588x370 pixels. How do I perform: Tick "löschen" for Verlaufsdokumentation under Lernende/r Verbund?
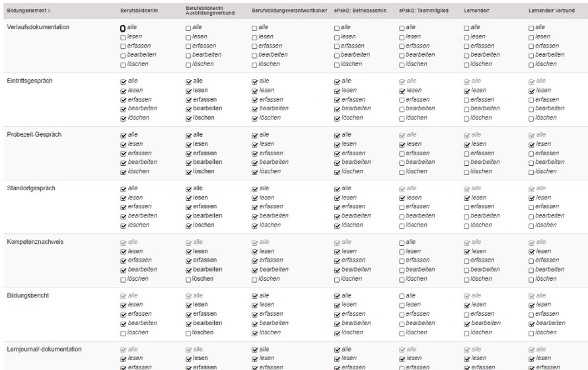click(533, 65)
